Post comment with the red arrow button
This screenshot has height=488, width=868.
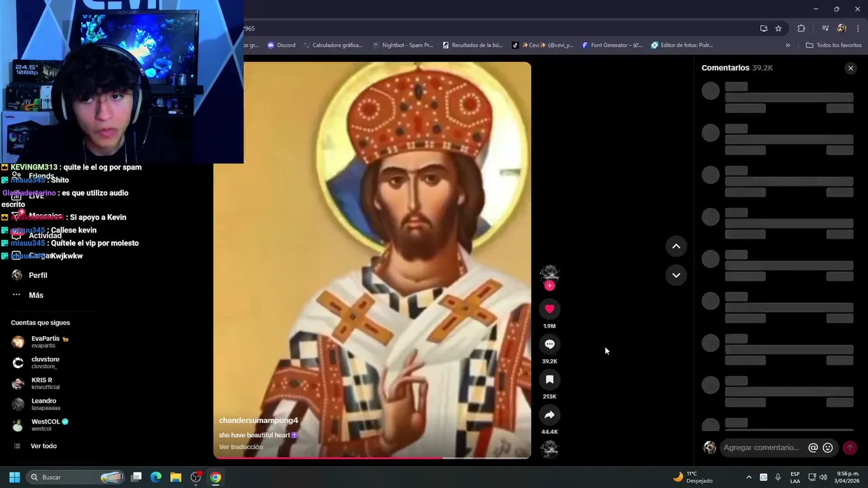[850, 448]
